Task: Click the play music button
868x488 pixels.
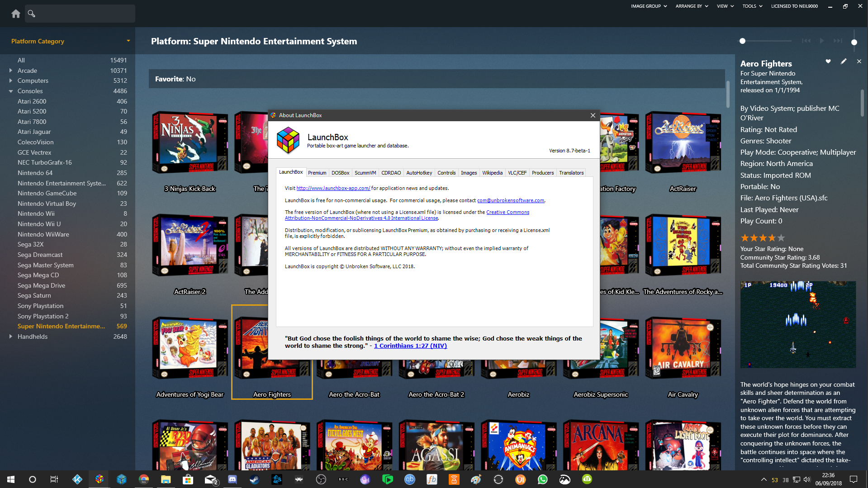Action: pos(822,41)
